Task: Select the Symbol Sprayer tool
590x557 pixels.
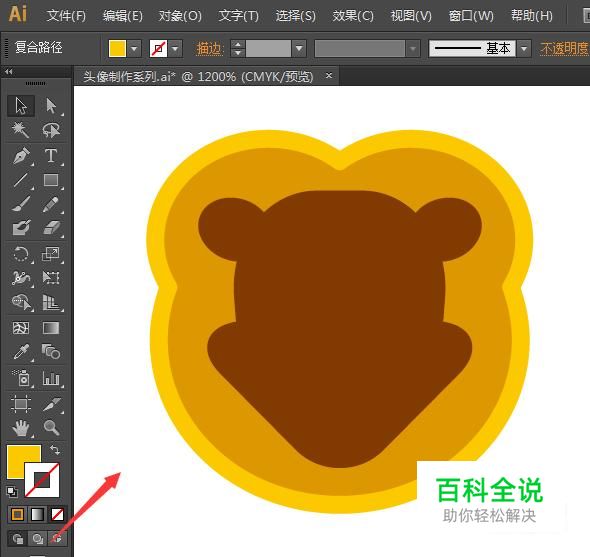Action: 21,378
